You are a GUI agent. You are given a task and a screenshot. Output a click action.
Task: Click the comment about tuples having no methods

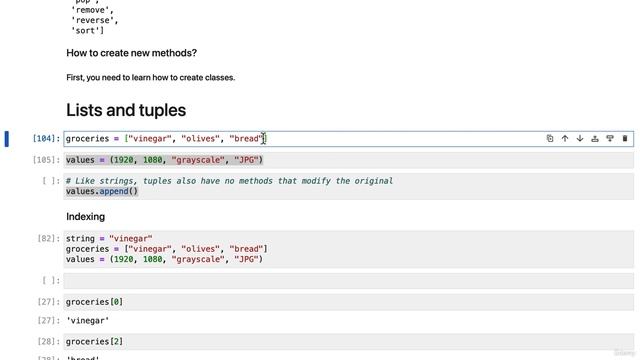point(229,181)
